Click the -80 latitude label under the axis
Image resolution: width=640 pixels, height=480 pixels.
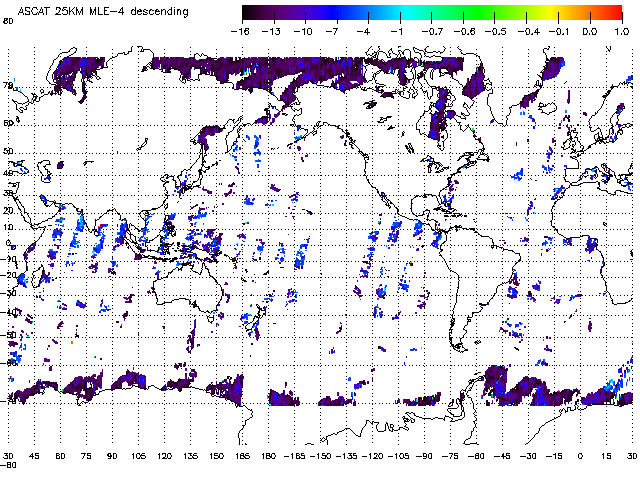(x=9, y=465)
